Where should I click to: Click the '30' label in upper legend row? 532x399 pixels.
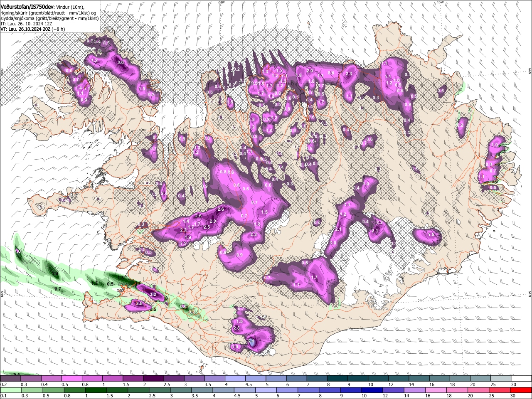(x=514, y=384)
